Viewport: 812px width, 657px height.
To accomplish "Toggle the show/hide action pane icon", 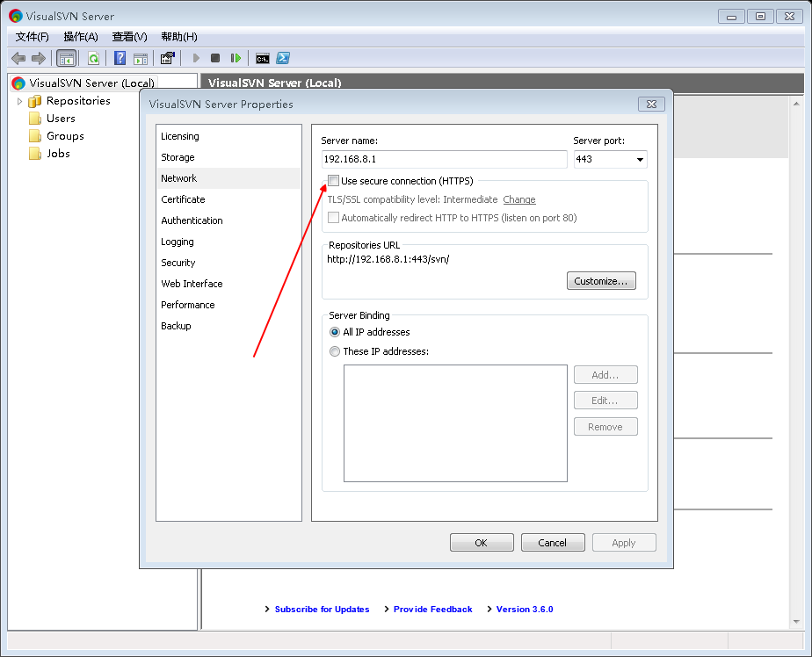I will coord(141,59).
